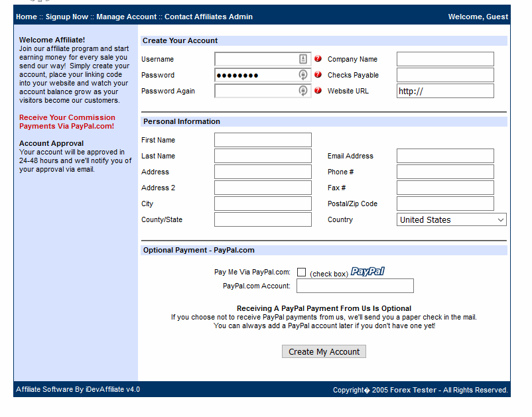Click the PayPal logo image
Viewport: 532px width, 417px height.
(x=367, y=272)
